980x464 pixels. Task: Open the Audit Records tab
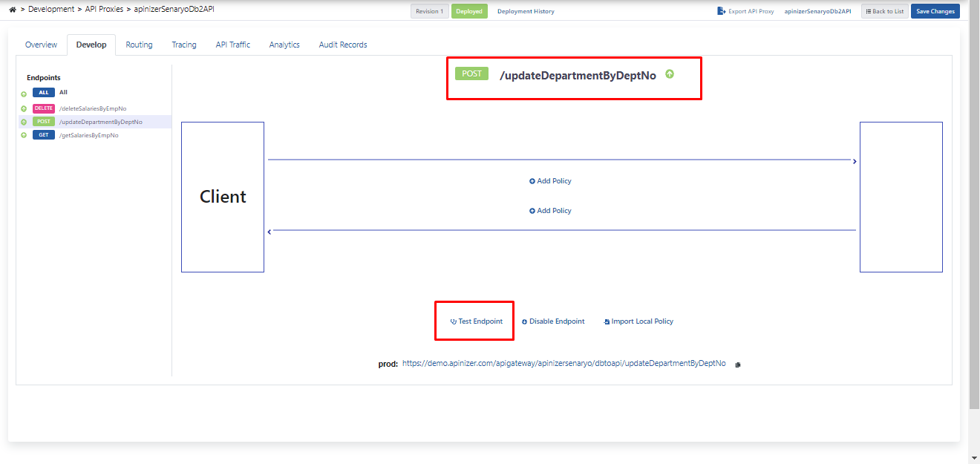pos(342,45)
